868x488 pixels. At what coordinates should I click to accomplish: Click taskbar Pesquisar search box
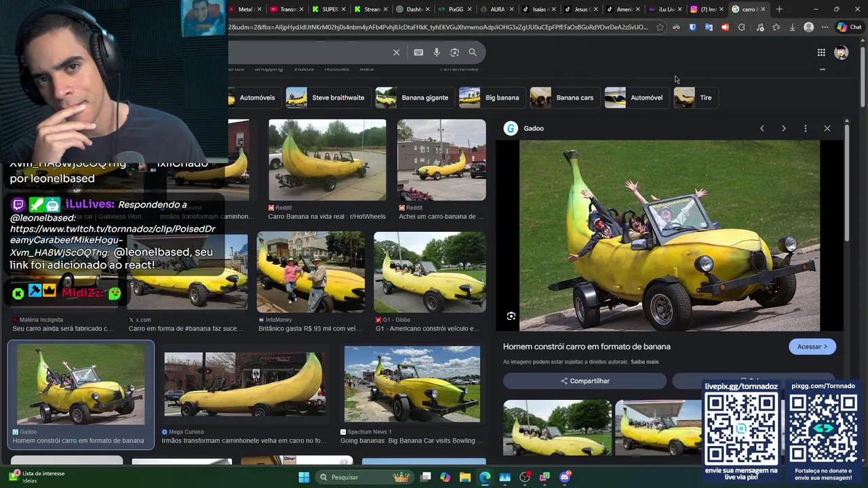click(366, 477)
